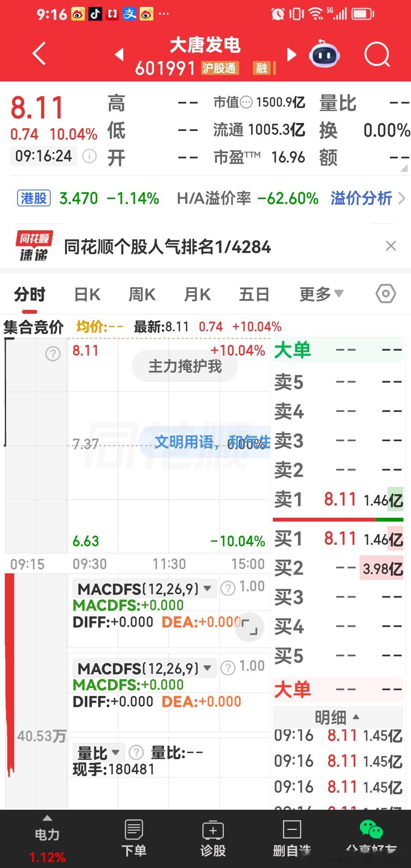Dismiss the 人气排名 banner
411x868 pixels.
pos(391,246)
